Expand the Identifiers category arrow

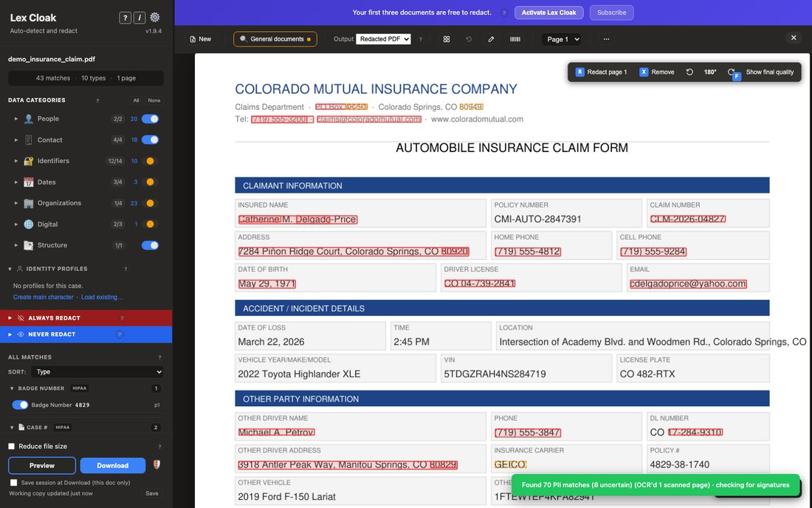click(x=16, y=161)
